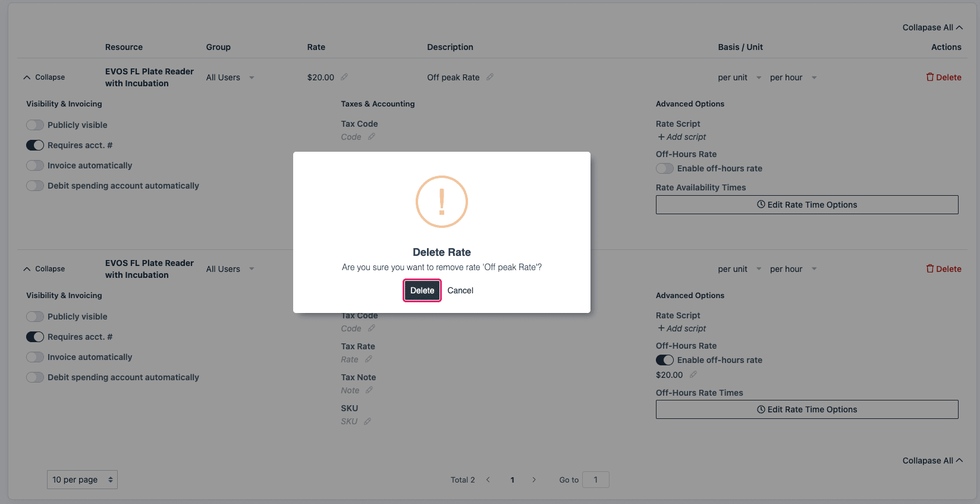Image resolution: width=980 pixels, height=504 pixels.
Task: Click the pencil icon next to $20.00 rate
Action: (x=344, y=77)
